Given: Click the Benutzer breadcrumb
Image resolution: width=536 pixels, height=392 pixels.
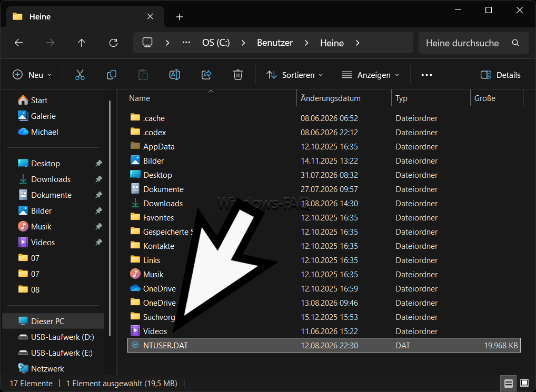Looking at the screenshot, I should pos(275,43).
